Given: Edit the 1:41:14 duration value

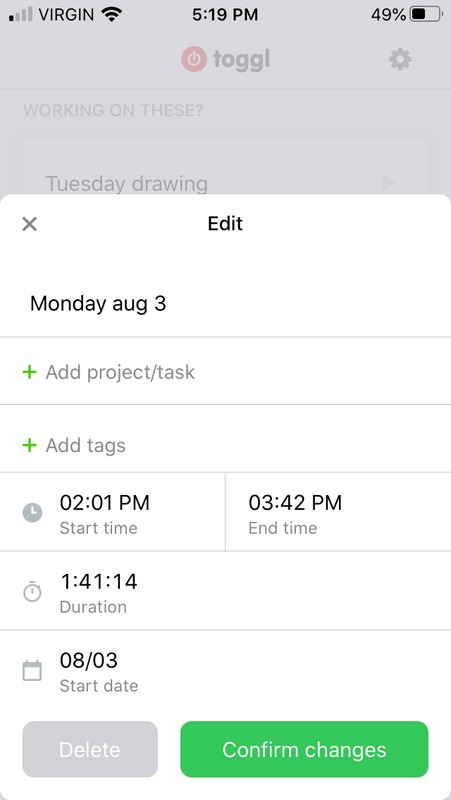Looking at the screenshot, I should pos(226,591).
